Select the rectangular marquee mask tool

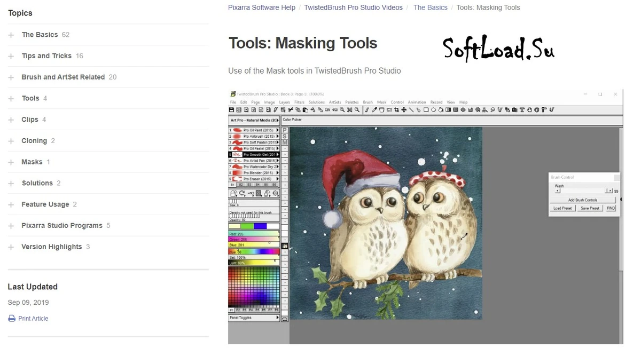click(389, 109)
